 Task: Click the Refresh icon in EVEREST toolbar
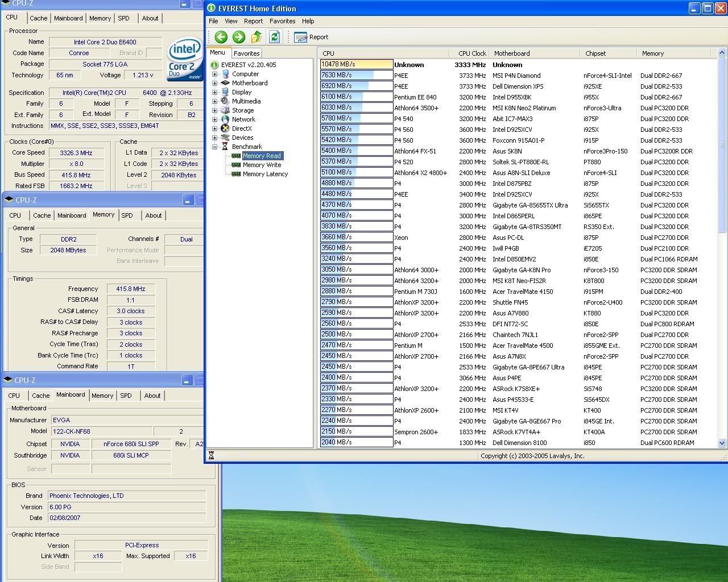click(x=274, y=37)
